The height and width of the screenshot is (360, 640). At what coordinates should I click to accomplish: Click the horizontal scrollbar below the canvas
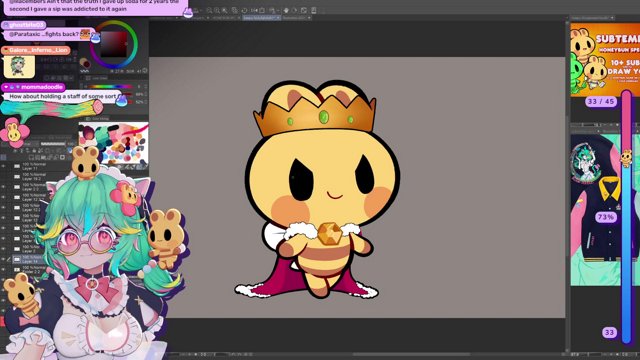[411, 354]
